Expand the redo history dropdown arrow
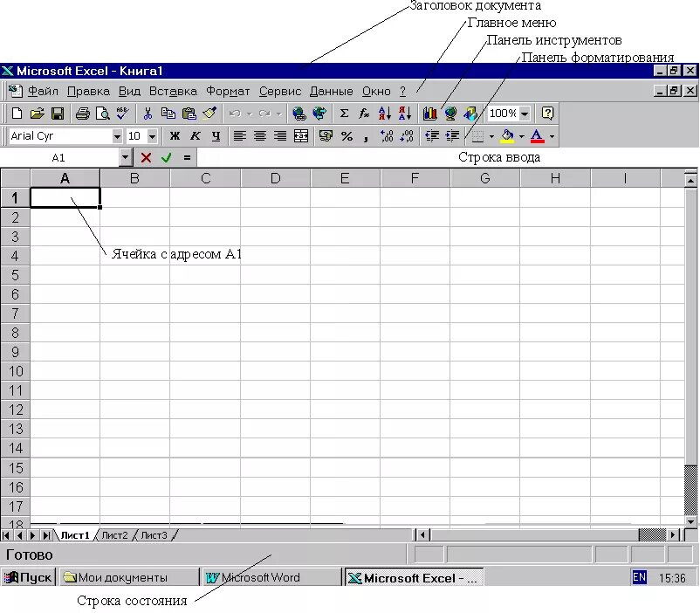700x613 pixels. coord(279,114)
